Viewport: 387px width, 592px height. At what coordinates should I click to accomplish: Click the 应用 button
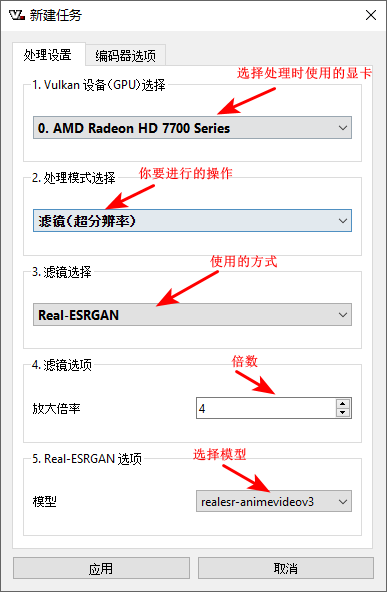(101, 568)
